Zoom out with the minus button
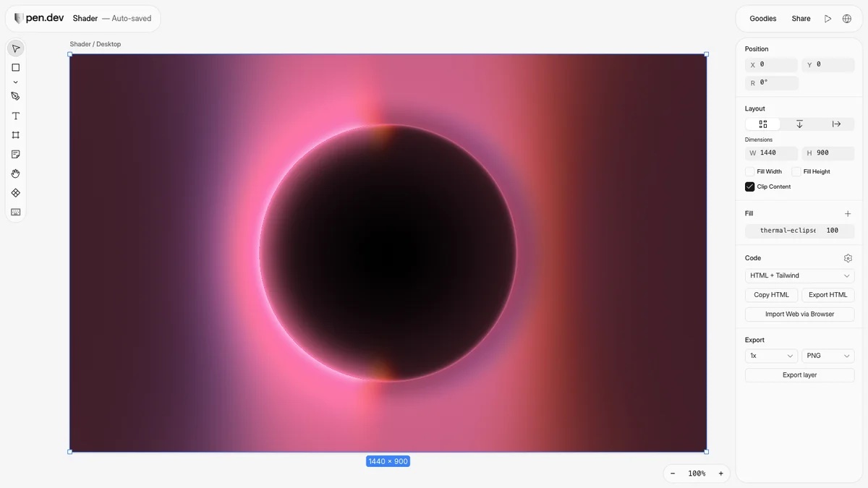This screenshot has width=868, height=488. click(673, 474)
